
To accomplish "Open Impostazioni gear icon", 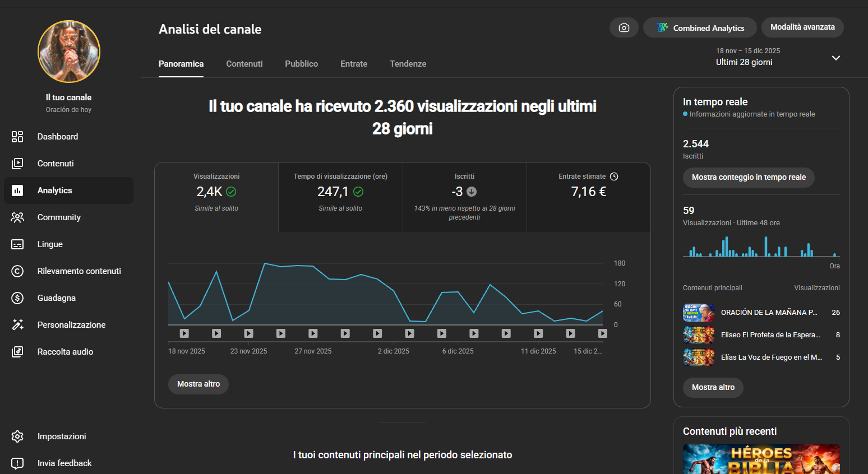I will point(17,436).
